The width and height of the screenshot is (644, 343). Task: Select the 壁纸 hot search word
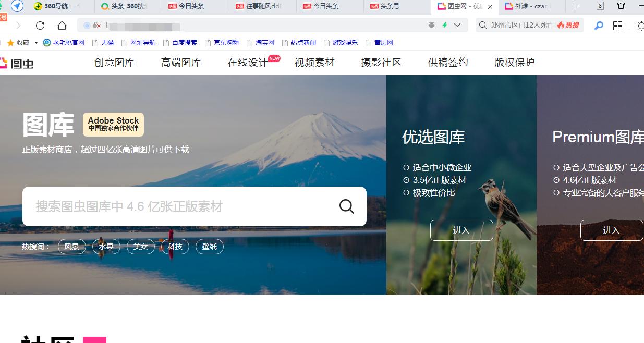click(x=209, y=247)
